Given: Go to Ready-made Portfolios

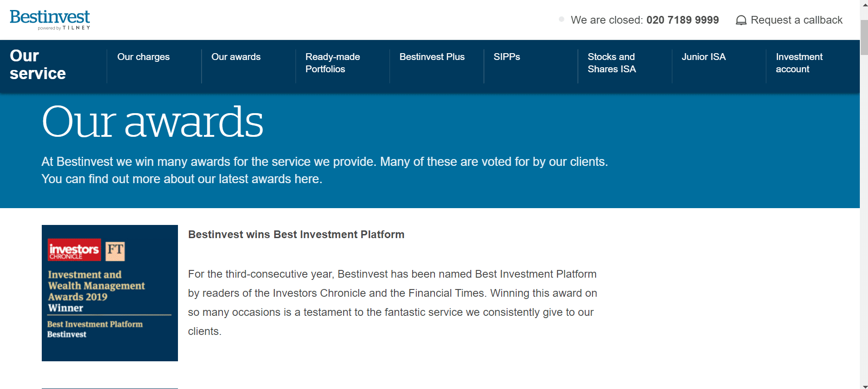Looking at the screenshot, I should coord(333,63).
